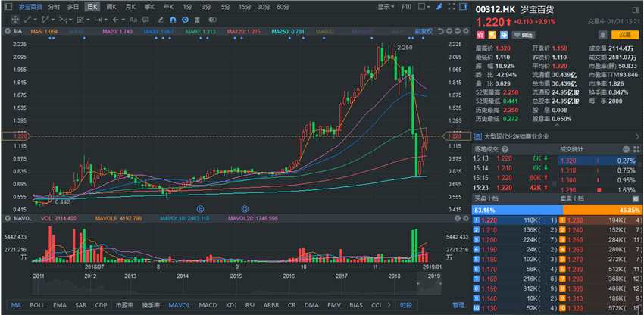Expand the line tool dropdown arrow
The image size is (644, 315).
pyautogui.click(x=36, y=20)
